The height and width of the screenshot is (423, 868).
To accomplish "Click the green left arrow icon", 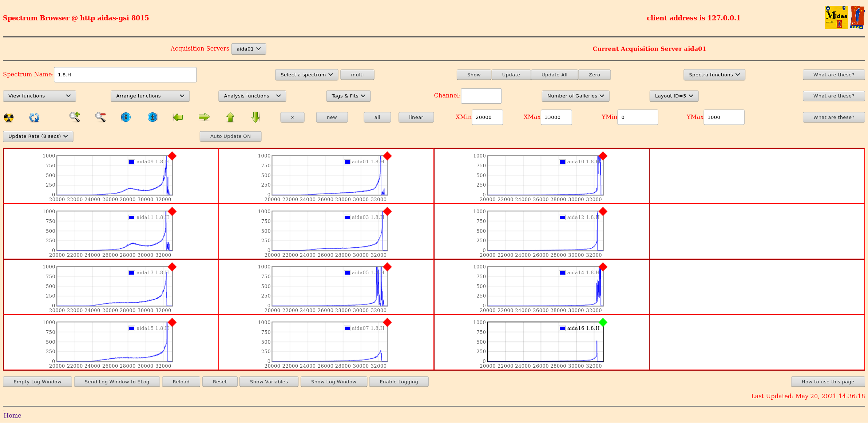I will (x=178, y=117).
